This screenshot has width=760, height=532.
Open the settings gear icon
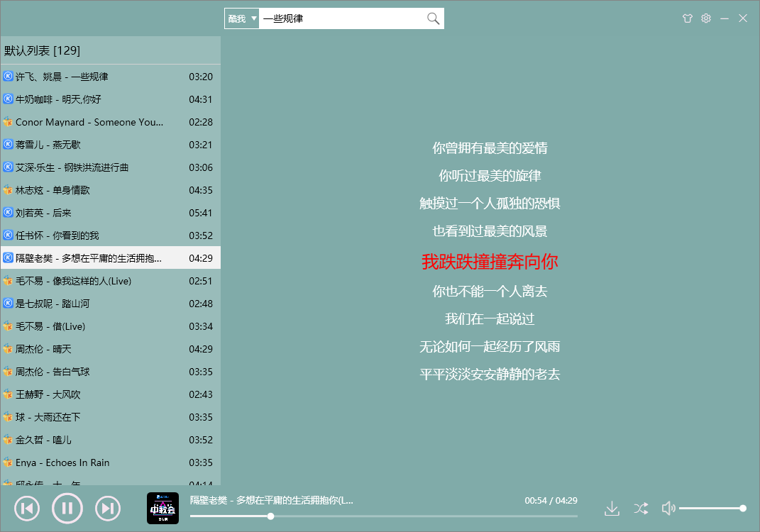706,18
